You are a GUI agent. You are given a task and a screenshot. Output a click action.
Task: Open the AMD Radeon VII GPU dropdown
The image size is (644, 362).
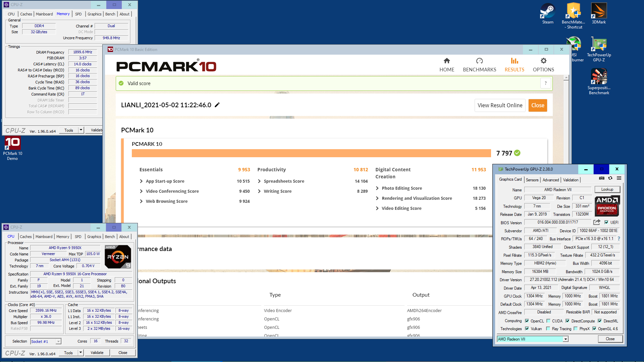(x=566, y=339)
